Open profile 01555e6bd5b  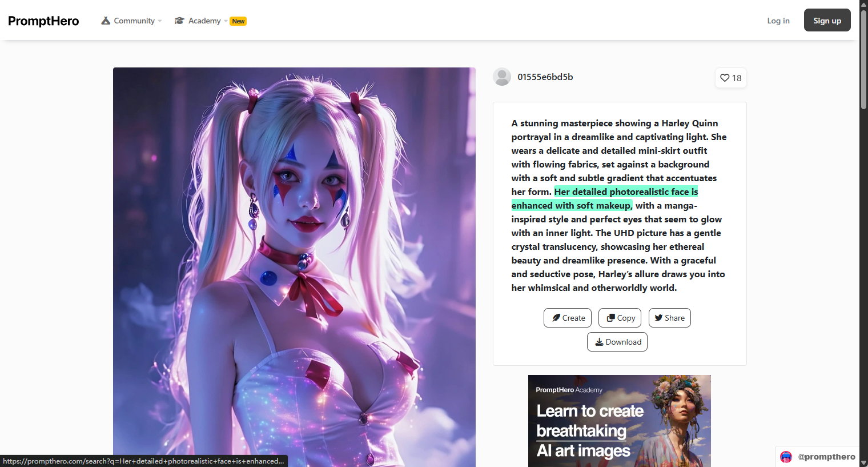pos(545,77)
